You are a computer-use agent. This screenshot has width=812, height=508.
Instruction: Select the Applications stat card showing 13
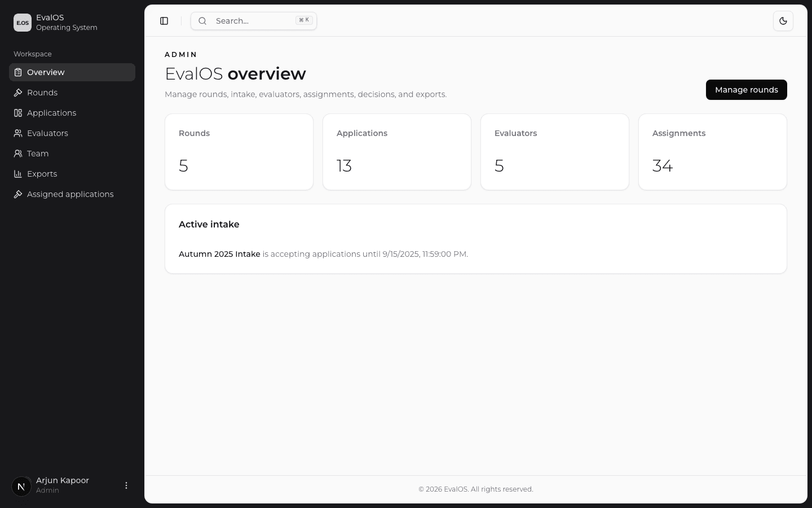(397, 152)
